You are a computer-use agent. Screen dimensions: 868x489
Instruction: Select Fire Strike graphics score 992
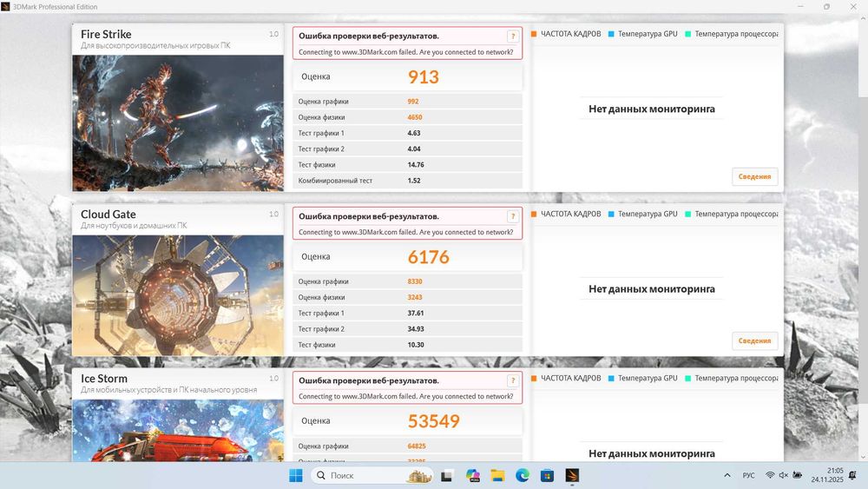[x=413, y=102]
